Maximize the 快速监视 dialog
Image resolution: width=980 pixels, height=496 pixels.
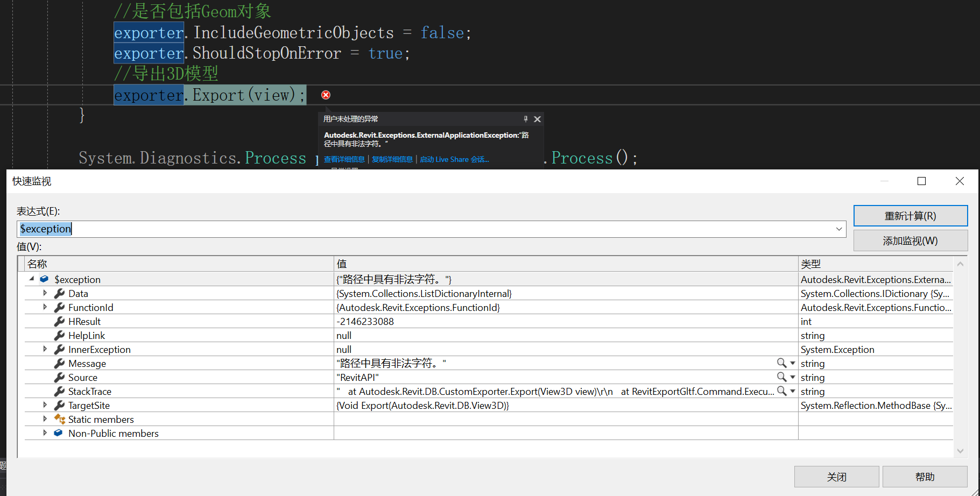pos(921,181)
